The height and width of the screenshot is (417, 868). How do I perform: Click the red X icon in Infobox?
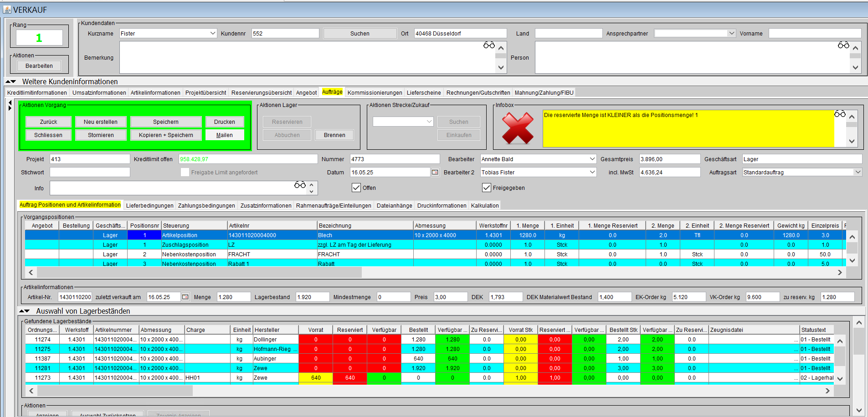click(x=518, y=128)
